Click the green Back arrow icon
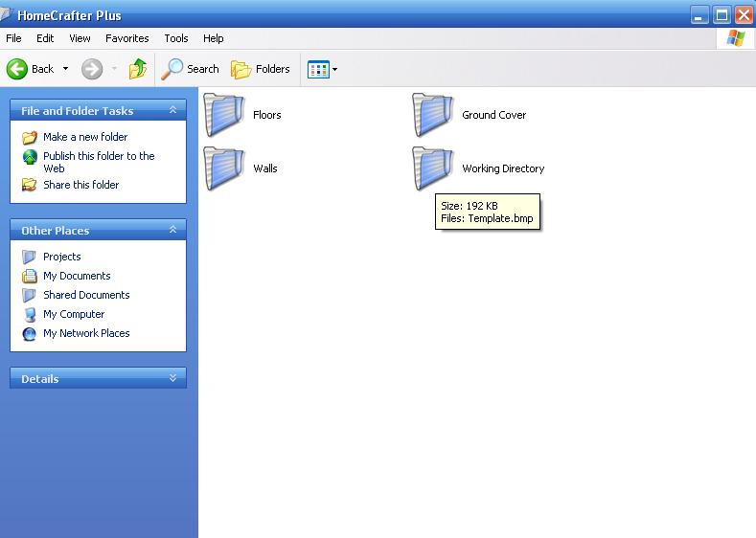The image size is (756, 538). [17, 69]
